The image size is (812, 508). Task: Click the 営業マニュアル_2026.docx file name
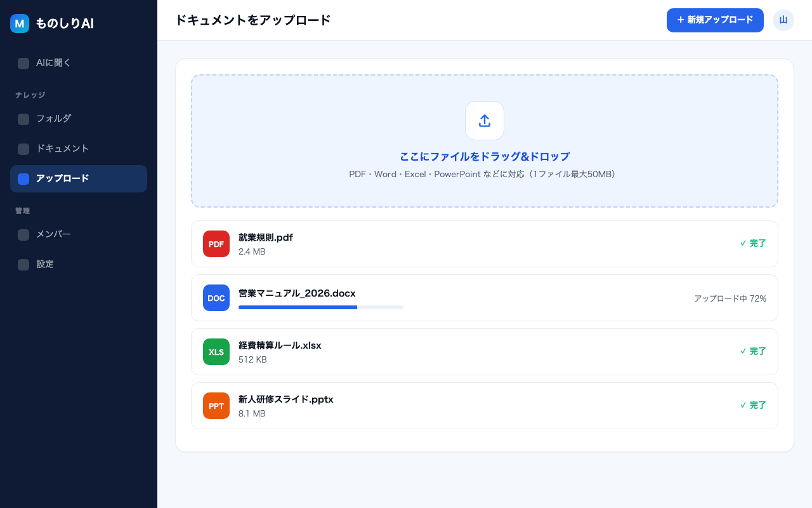point(297,293)
